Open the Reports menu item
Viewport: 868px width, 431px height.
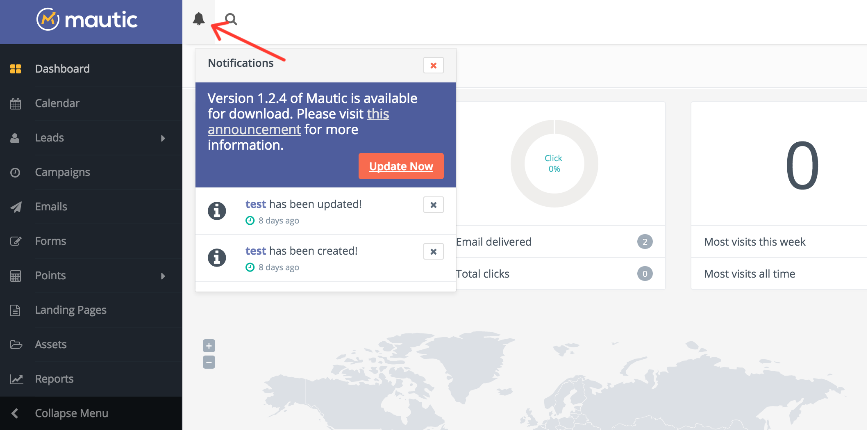tap(91, 379)
